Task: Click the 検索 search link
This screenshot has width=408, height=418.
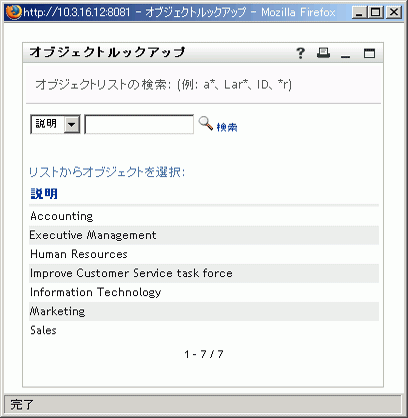Action: pos(227,127)
